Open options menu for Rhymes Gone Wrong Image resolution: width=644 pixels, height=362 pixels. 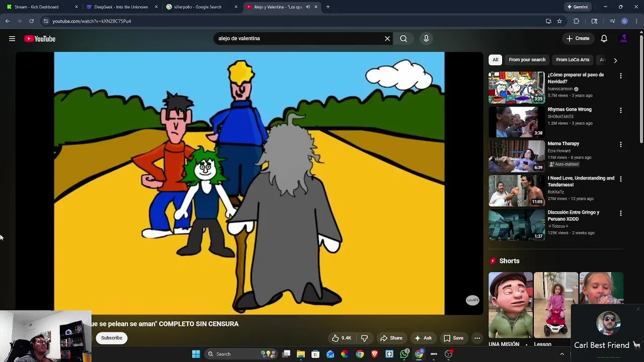(x=620, y=110)
